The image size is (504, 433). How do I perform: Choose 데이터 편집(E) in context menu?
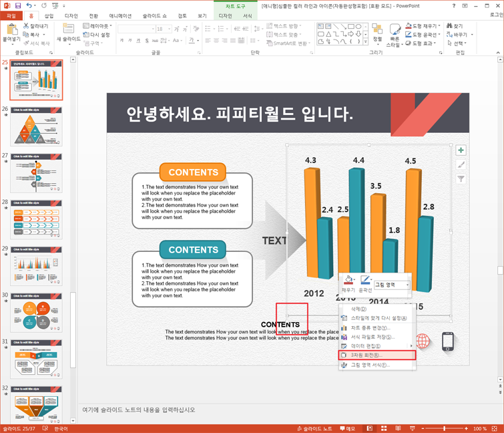point(377,346)
